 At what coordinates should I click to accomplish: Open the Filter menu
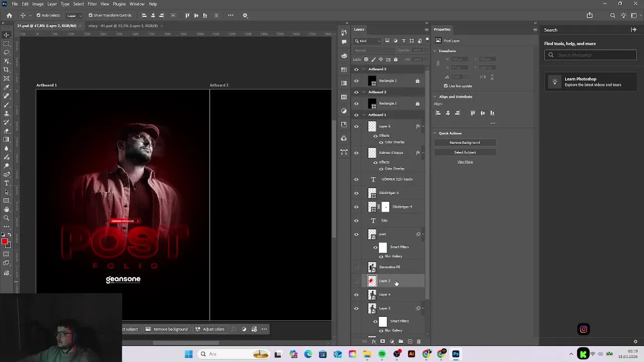92,4
